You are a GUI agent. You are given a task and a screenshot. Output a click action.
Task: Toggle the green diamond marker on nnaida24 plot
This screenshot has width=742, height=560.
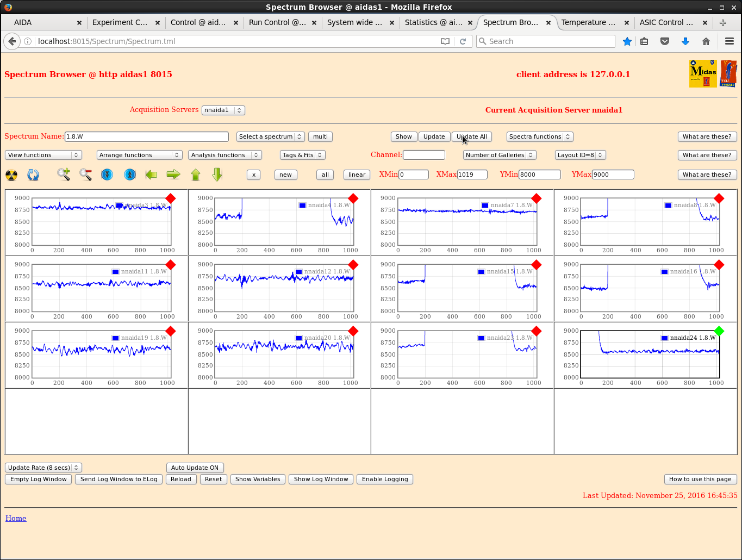pos(719,331)
